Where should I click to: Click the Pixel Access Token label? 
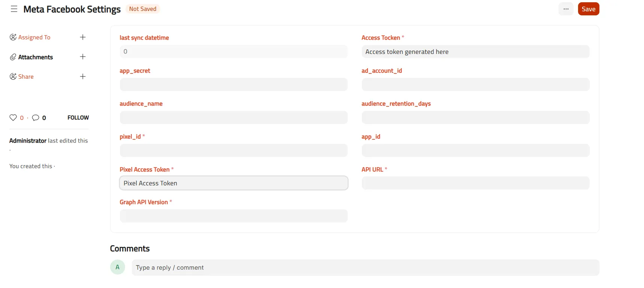(x=145, y=170)
